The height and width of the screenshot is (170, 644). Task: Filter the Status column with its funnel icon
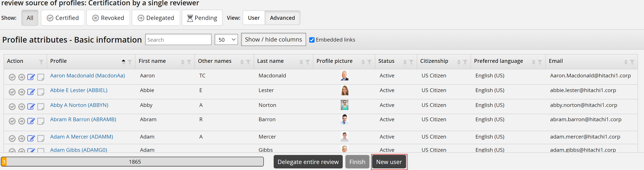pos(412,62)
